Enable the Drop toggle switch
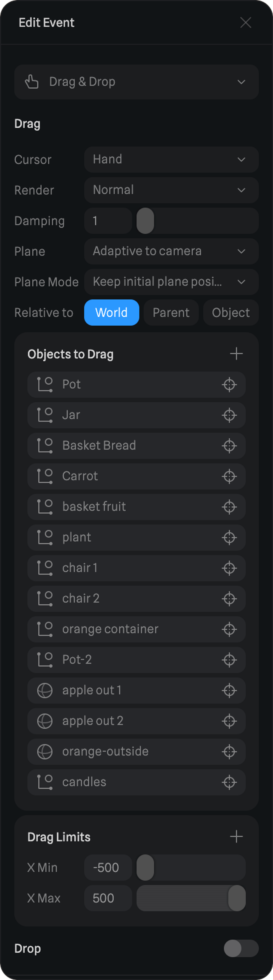 point(241,948)
